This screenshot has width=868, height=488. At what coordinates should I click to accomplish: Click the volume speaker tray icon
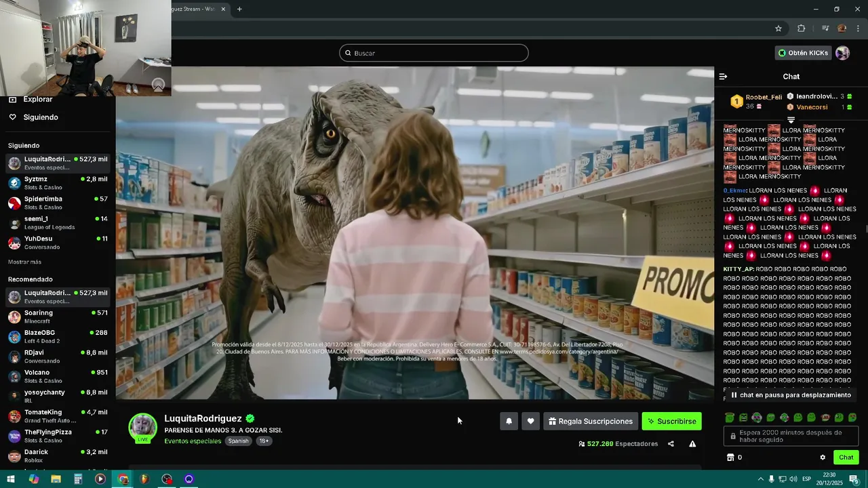(793, 479)
